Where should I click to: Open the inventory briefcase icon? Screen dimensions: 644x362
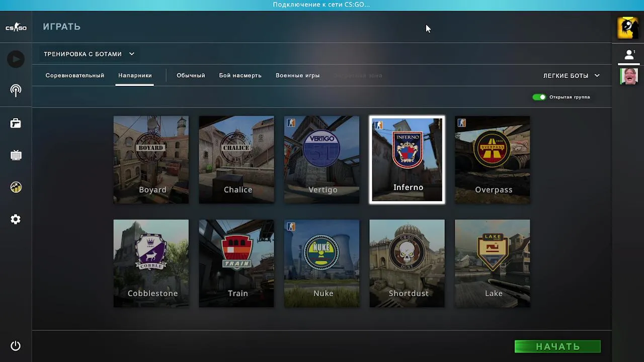click(x=16, y=123)
